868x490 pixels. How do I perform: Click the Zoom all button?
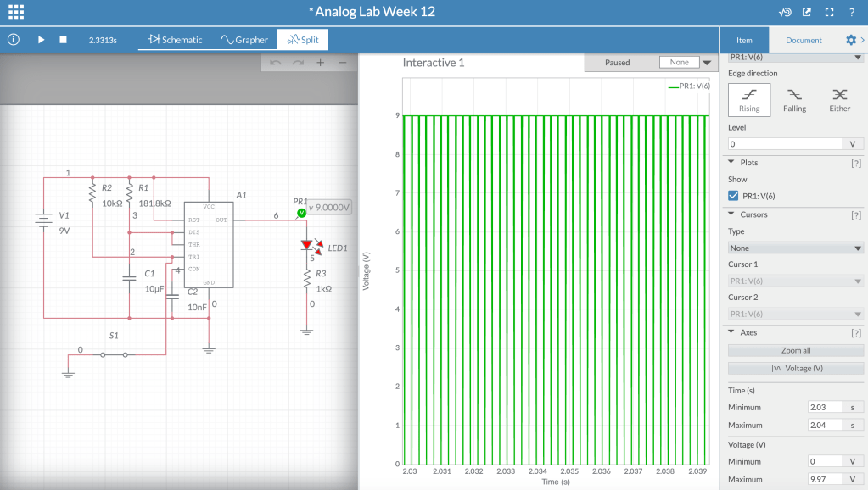coord(796,350)
